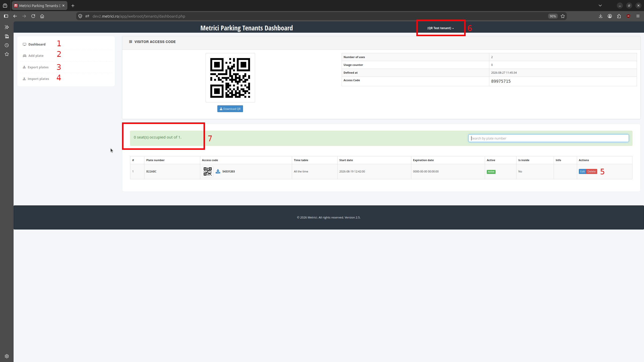The width and height of the screenshot is (644, 362).
Task: Open the Dashboard sidebar item
Action: click(34, 44)
